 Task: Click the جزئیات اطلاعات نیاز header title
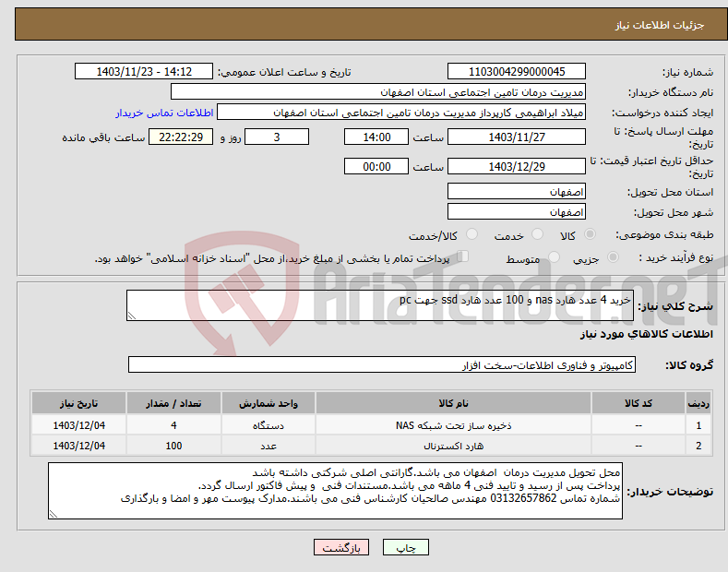click(x=660, y=25)
